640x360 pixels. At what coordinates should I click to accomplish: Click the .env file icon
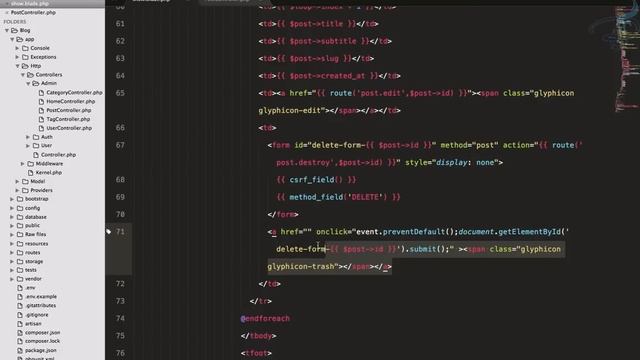tap(20, 288)
